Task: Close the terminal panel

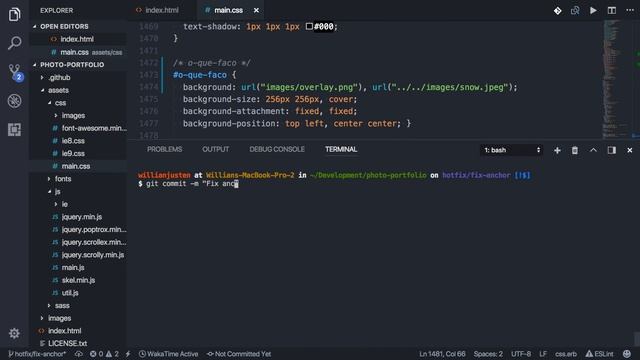Action: [630, 151]
